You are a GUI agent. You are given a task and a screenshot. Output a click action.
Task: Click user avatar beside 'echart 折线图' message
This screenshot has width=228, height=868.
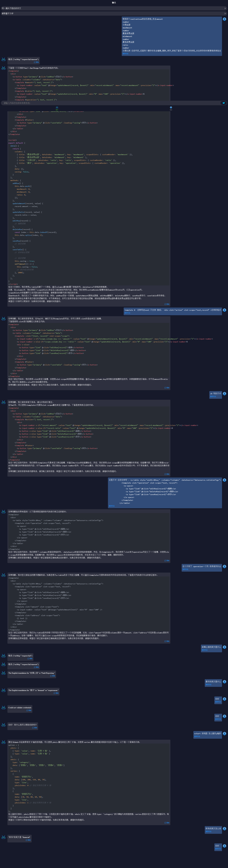[x=225, y=734]
